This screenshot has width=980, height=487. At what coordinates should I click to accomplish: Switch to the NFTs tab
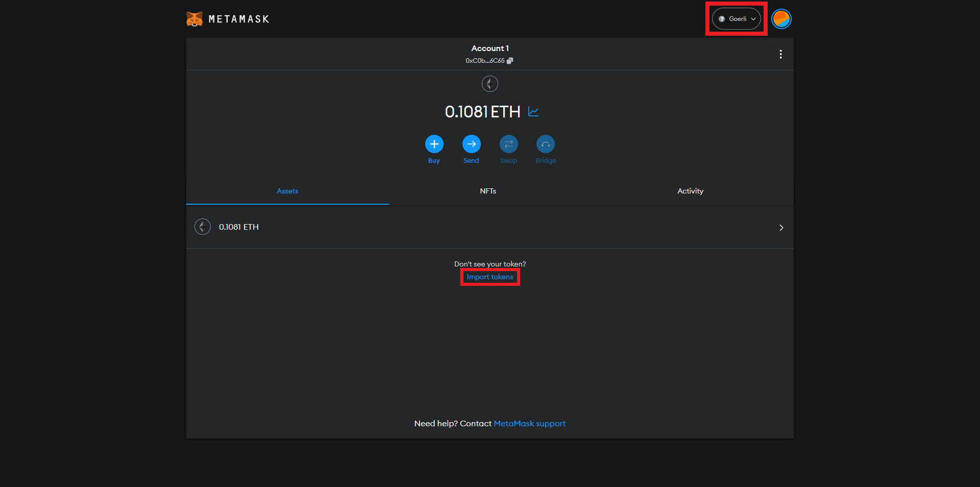pos(488,191)
